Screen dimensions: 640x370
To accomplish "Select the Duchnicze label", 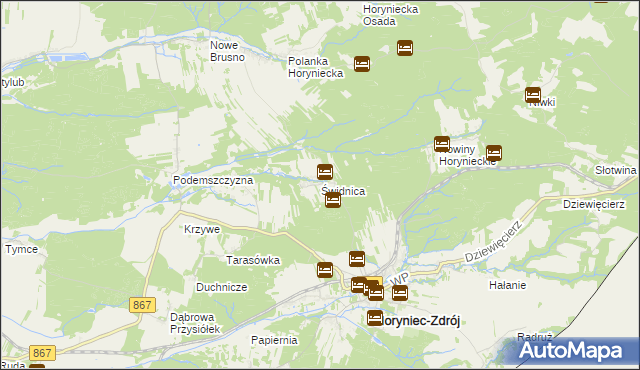I will coord(222,287).
